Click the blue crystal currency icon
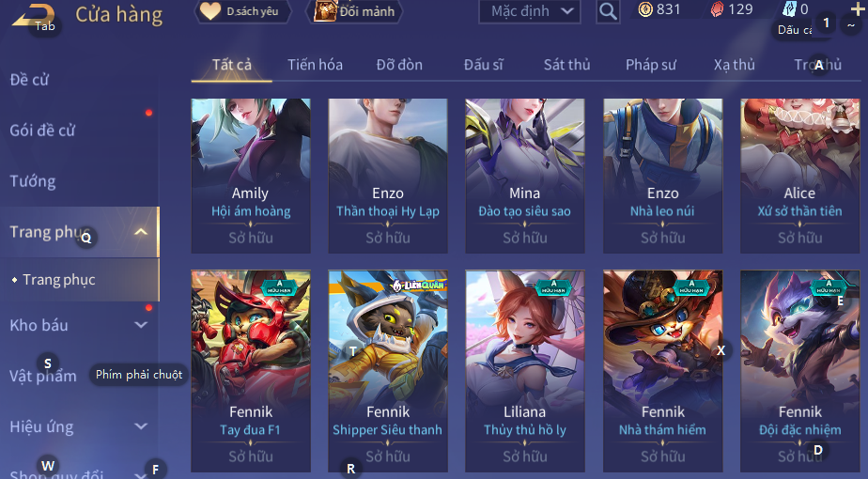Image resolution: width=868 pixels, height=479 pixels. [789, 9]
